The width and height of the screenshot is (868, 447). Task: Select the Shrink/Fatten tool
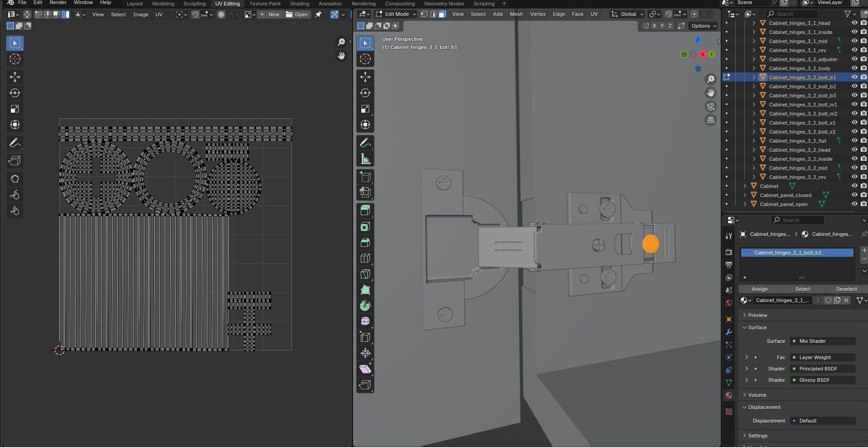365,353
